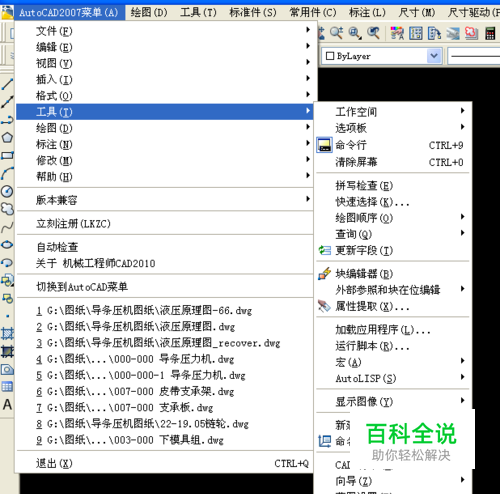Select the Ellipse Arc tool
The width and height of the screenshot is (500, 494).
[x=7, y=263]
